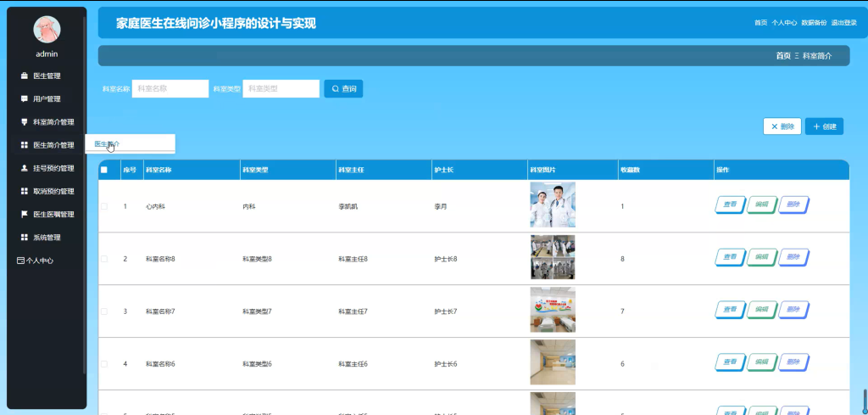The width and height of the screenshot is (868, 415).
Task: Click 删除 for the 心内科 row
Action: tap(793, 205)
